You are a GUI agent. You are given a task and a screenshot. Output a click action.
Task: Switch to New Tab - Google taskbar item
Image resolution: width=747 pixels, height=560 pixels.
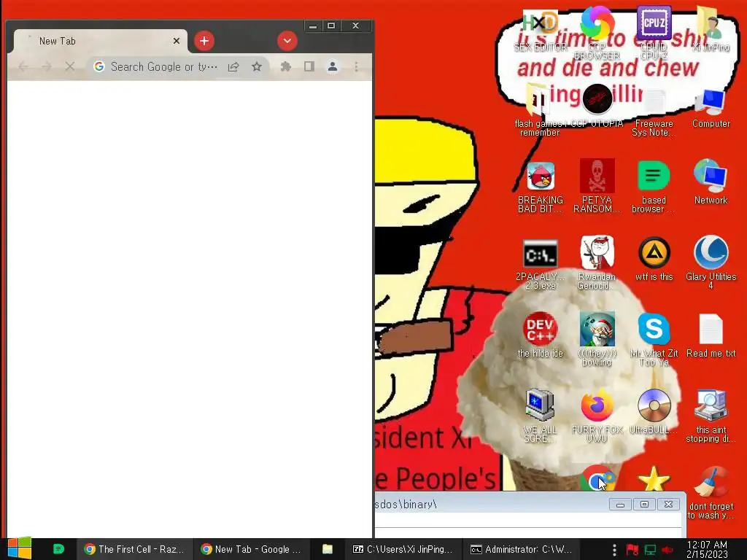(x=251, y=549)
